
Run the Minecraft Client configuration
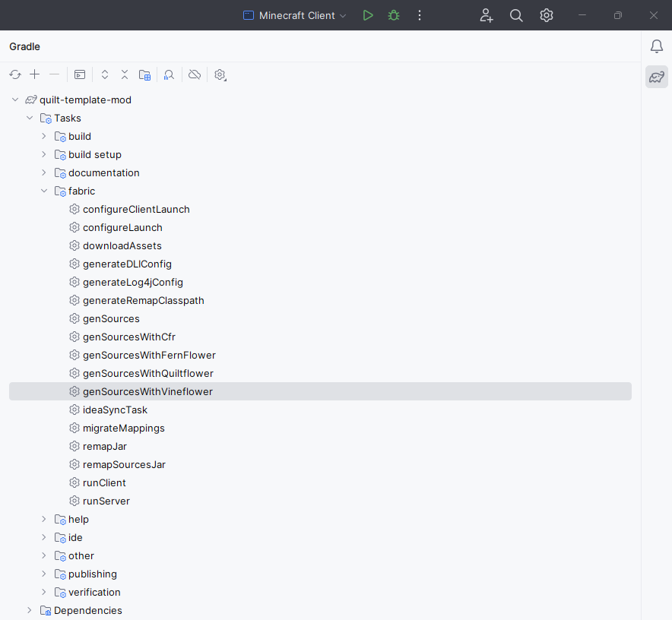coord(368,15)
